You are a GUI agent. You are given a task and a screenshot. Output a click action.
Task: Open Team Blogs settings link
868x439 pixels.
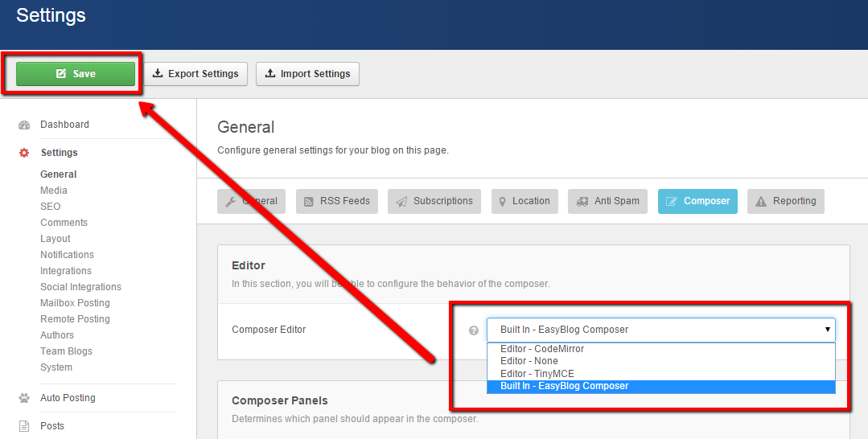pos(67,351)
